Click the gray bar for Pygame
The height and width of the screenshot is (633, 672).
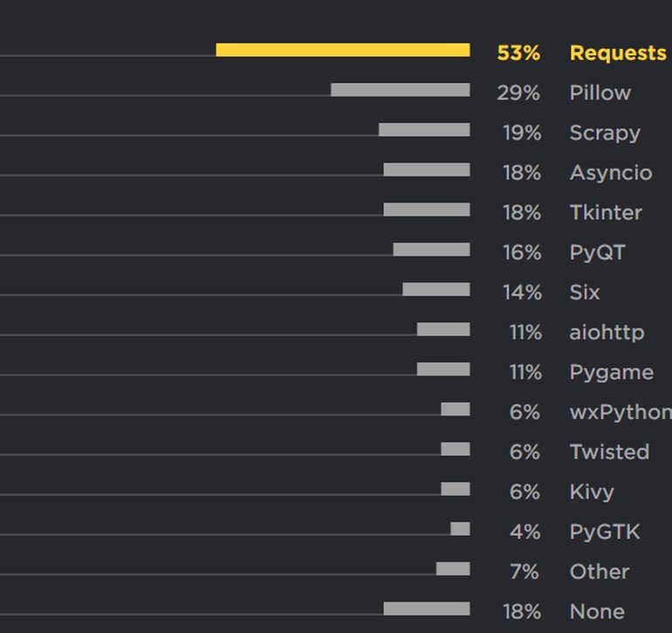pyautogui.click(x=442, y=369)
